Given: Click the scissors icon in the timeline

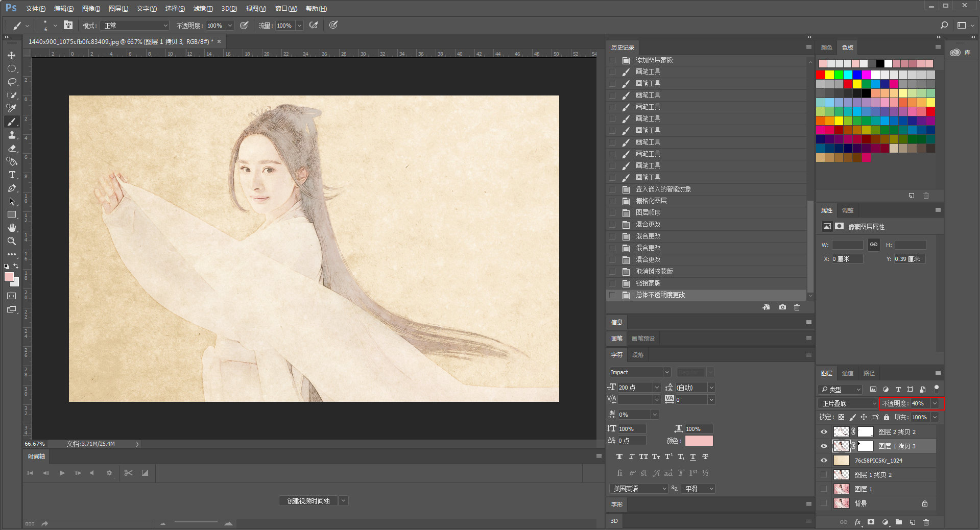Looking at the screenshot, I should coord(128,473).
